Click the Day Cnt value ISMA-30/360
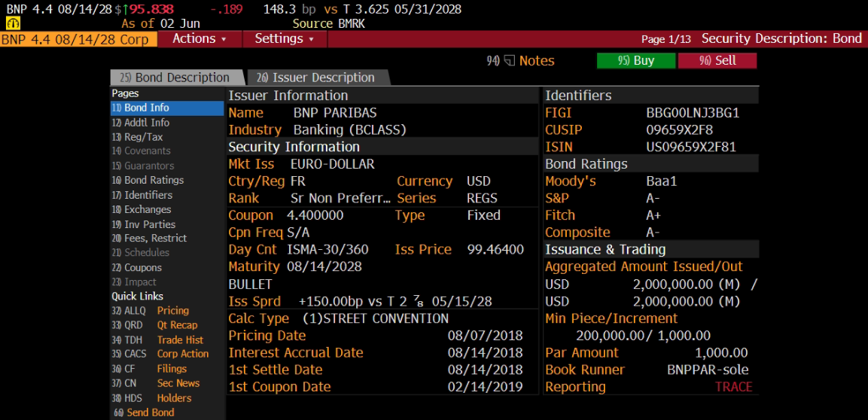Screen dimensions: 868x420 [327, 250]
